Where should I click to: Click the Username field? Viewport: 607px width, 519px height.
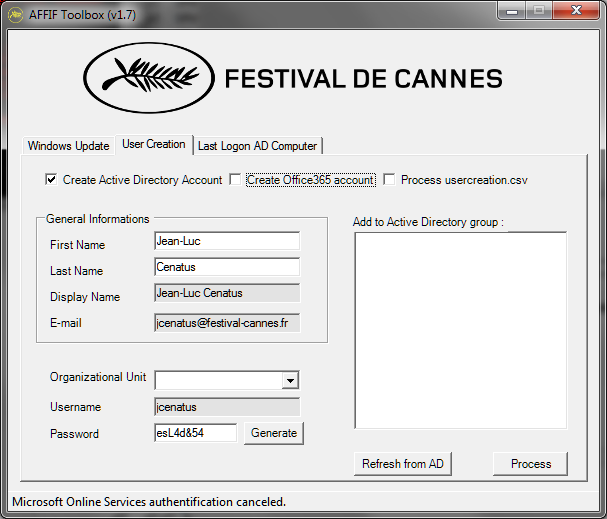pyautogui.click(x=227, y=407)
